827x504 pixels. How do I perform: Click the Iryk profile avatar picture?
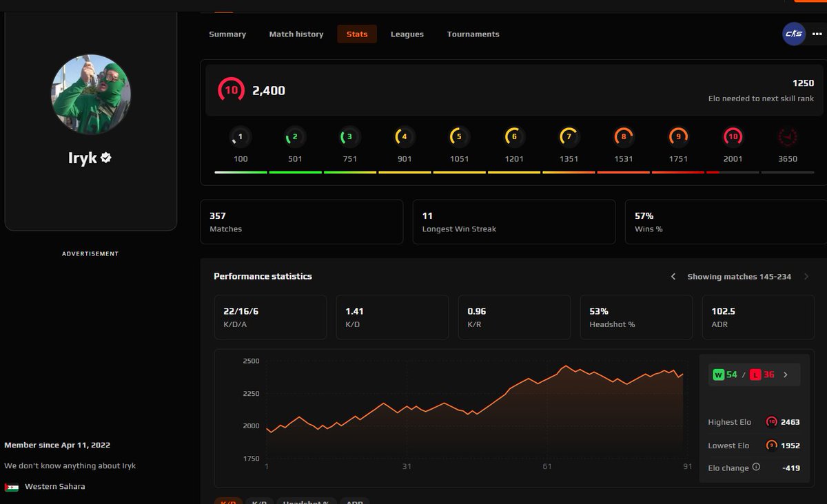tap(91, 94)
